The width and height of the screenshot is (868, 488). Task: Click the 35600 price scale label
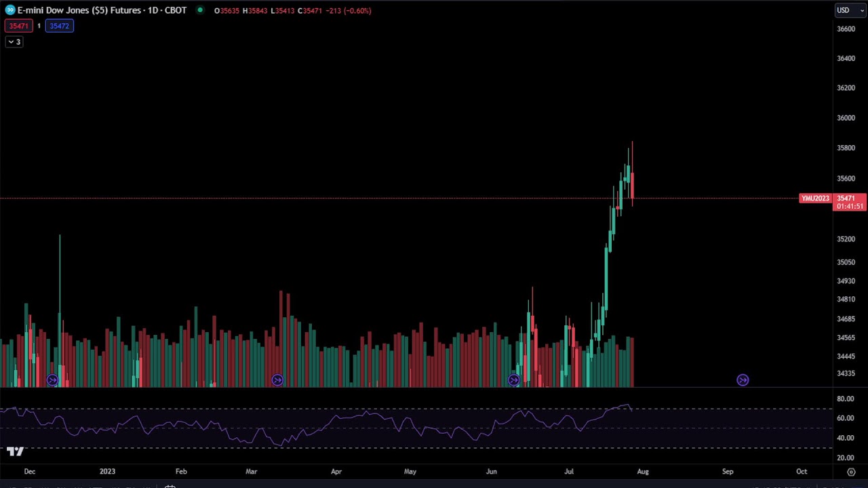(x=846, y=179)
